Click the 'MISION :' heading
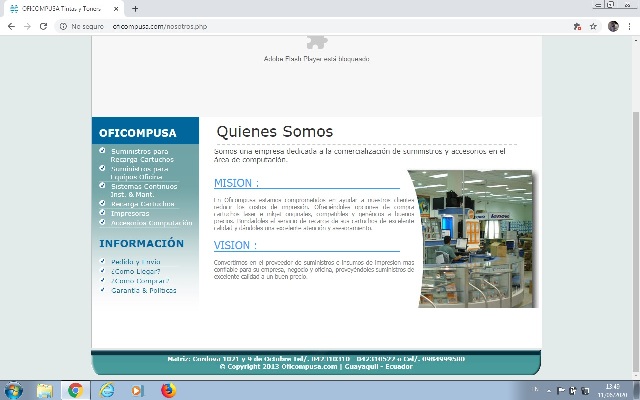Image resolution: width=640 pixels, height=400 pixels. click(x=236, y=183)
